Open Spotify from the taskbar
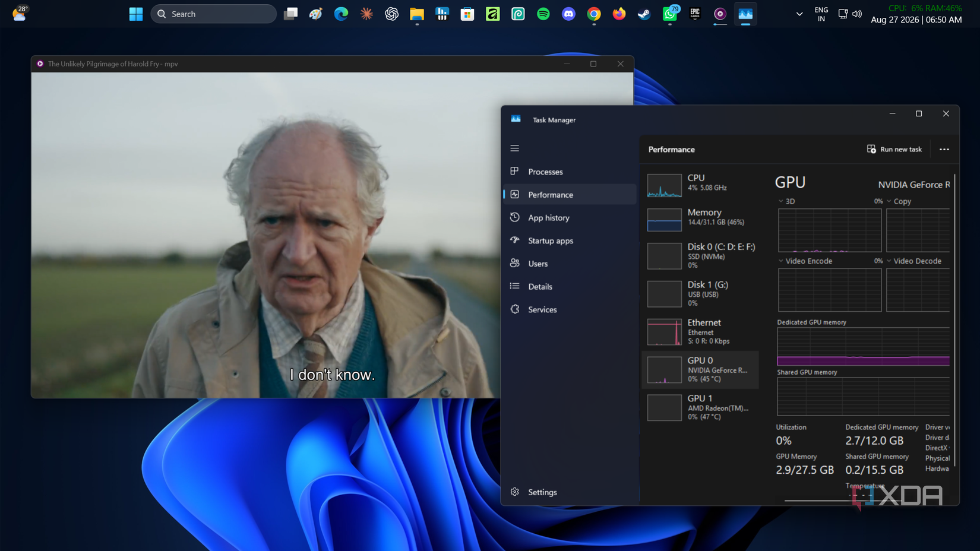This screenshot has height=551, width=980. 543,14
